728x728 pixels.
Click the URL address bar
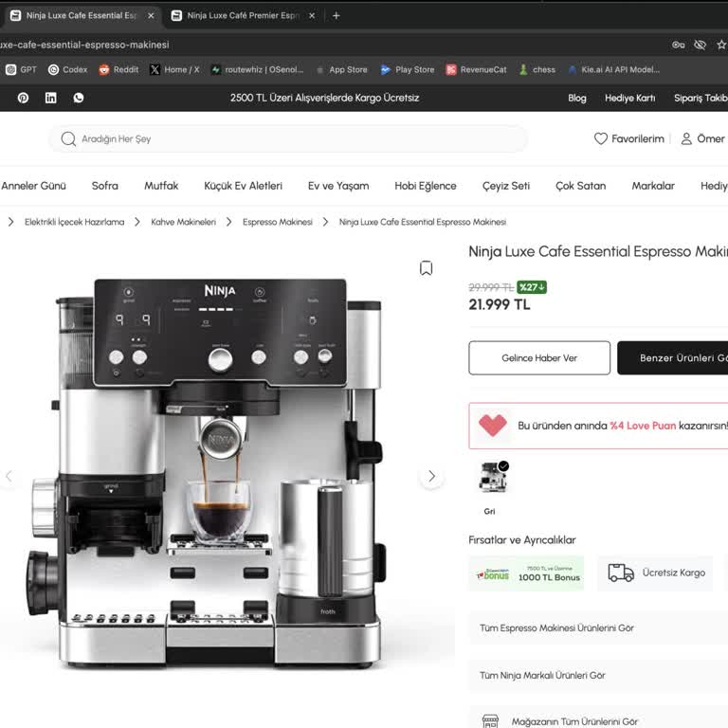pos(325,45)
